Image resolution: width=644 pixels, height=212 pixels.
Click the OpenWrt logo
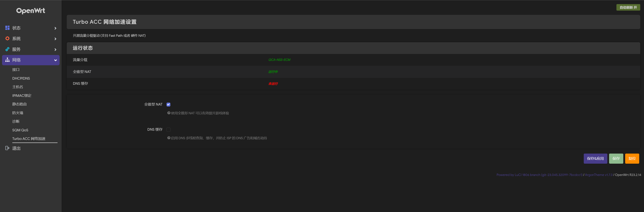click(30, 11)
